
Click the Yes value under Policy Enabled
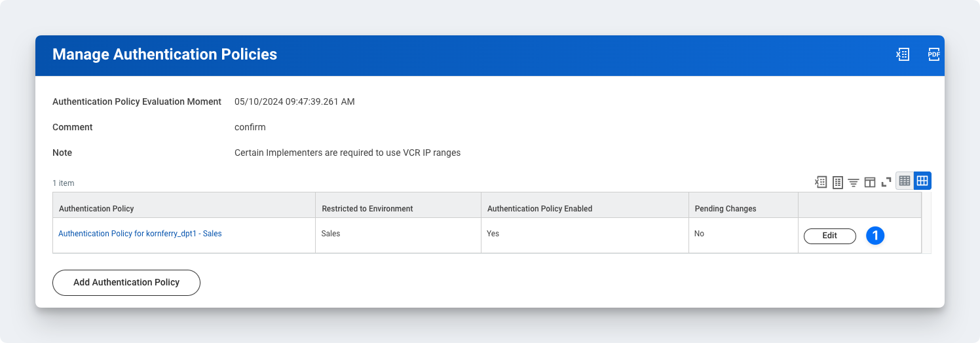pyautogui.click(x=493, y=234)
